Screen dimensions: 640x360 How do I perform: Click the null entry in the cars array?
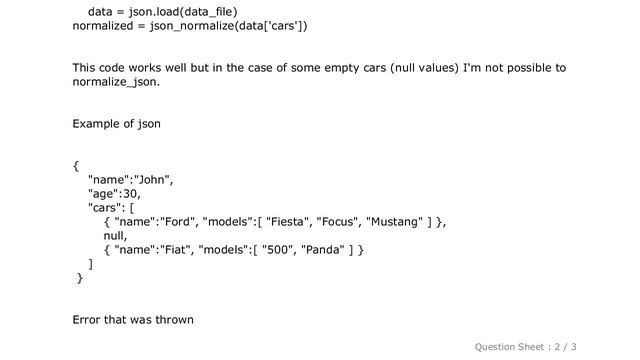point(115,236)
